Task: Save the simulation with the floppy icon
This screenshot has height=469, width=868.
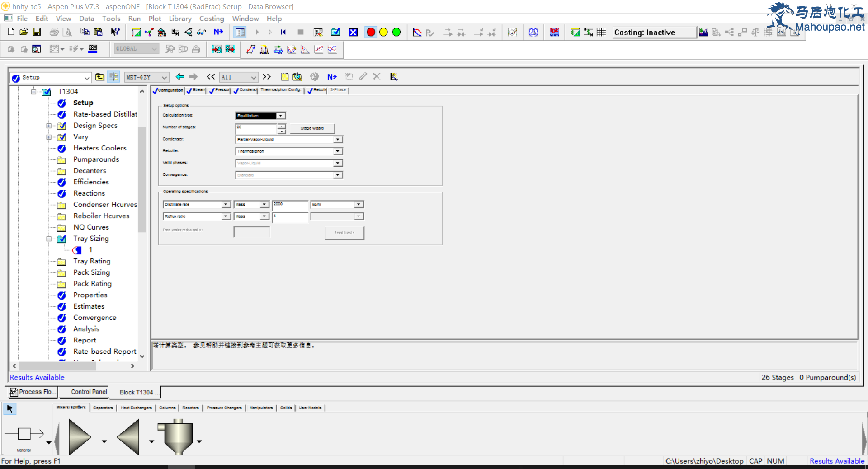Action: (x=37, y=32)
